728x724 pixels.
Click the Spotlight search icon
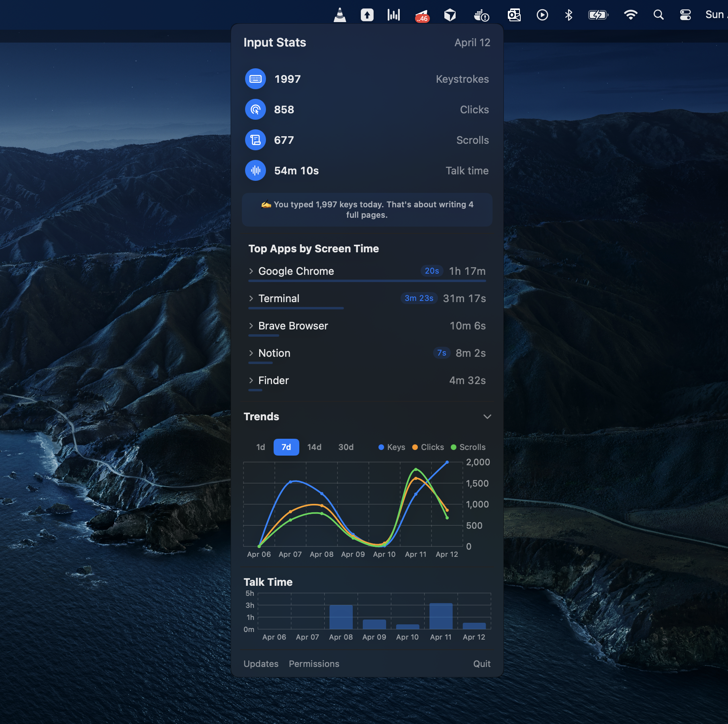pos(658,14)
